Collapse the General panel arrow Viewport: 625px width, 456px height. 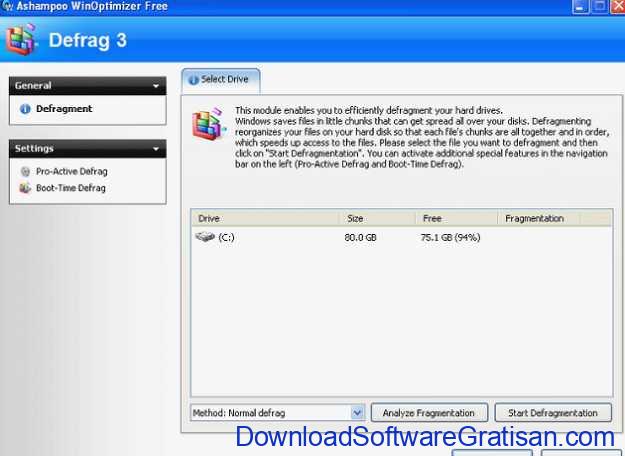pos(156,86)
